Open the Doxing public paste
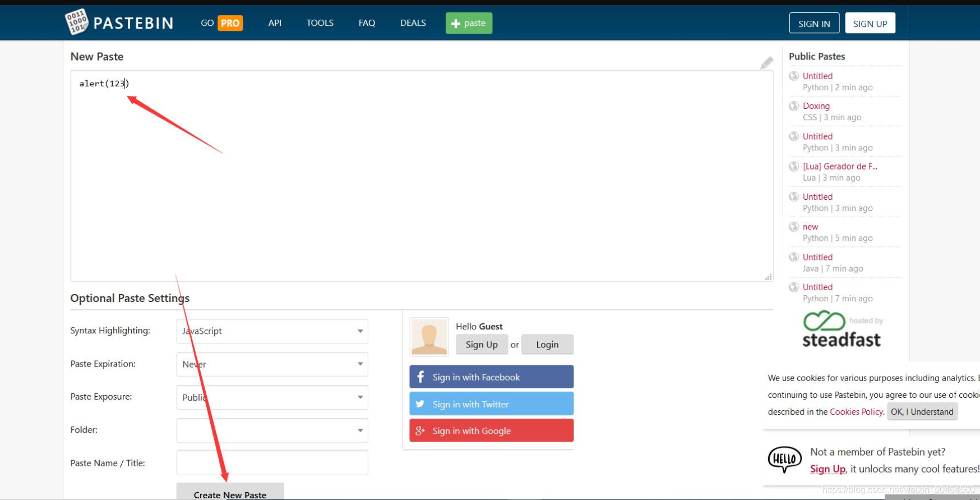Viewport: 980px width, 500px height. point(816,105)
